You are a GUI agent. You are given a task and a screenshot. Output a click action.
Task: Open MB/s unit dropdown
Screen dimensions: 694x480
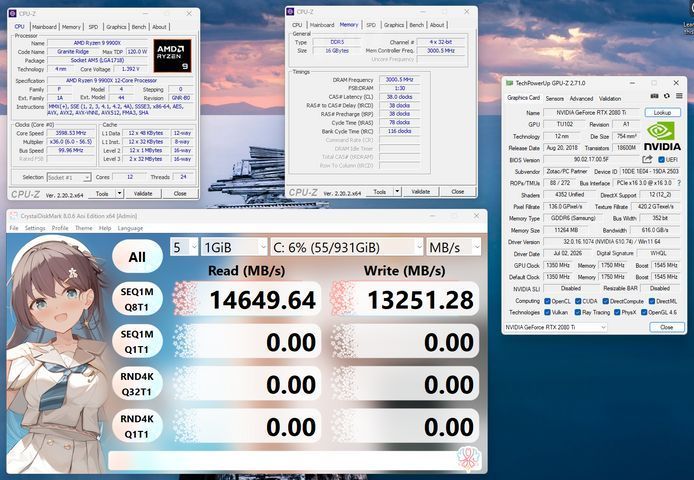coord(454,247)
